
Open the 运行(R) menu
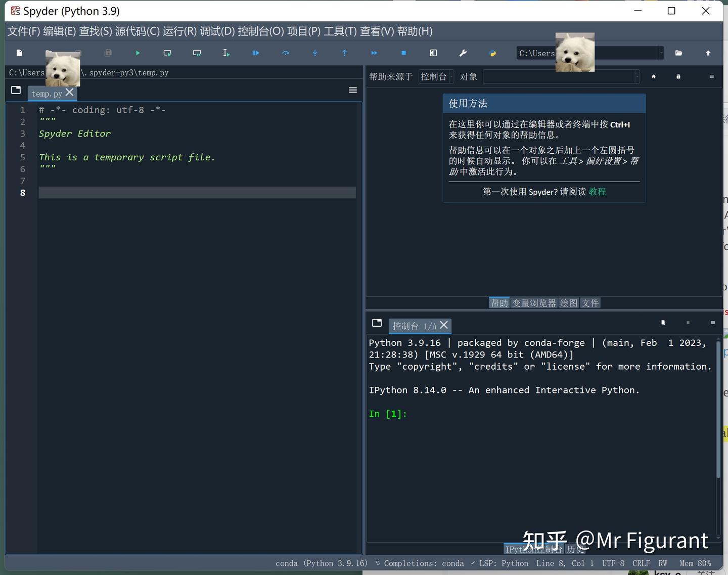point(178,31)
